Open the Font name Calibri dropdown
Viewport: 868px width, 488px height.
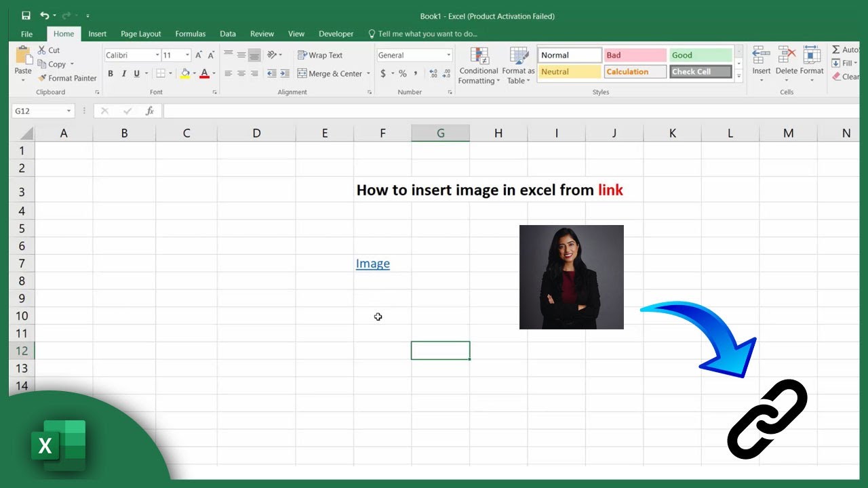(x=157, y=56)
